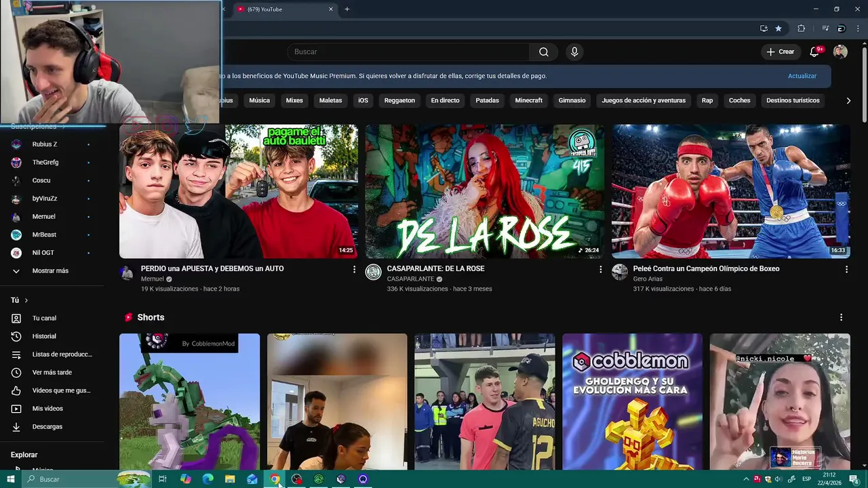Image resolution: width=868 pixels, height=488 pixels.
Task: Open Copilot from the taskbar
Action: [186, 479]
